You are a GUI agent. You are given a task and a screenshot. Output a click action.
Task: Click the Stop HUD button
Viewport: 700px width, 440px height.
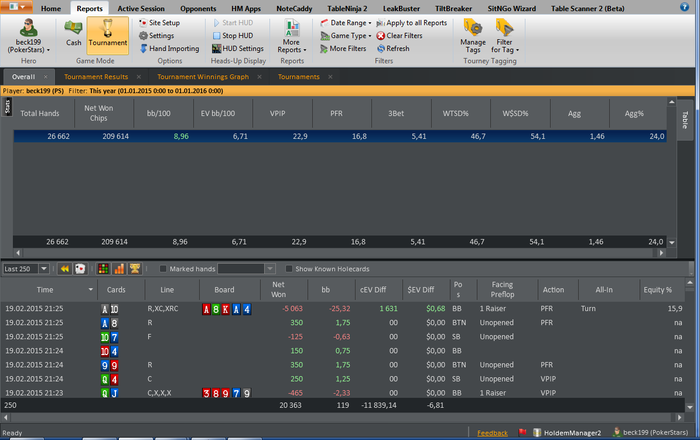coord(233,36)
